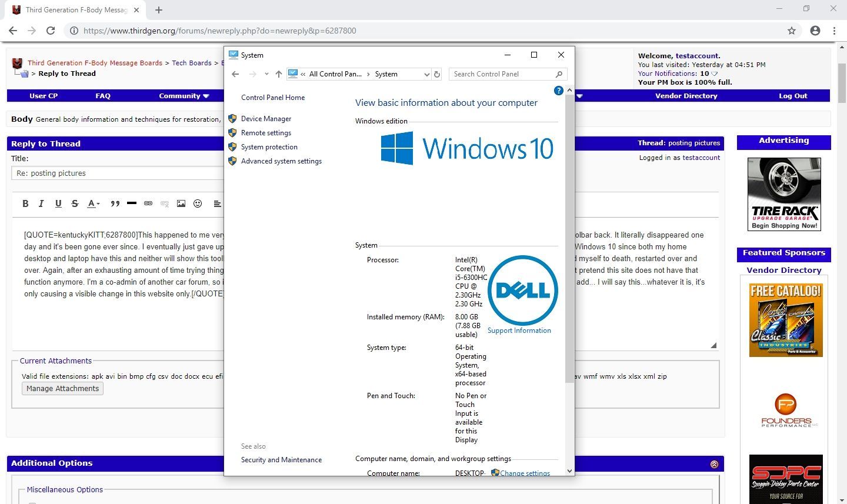
Task: Expand the Control Panel address history dropdown
Action: coord(426,74)
